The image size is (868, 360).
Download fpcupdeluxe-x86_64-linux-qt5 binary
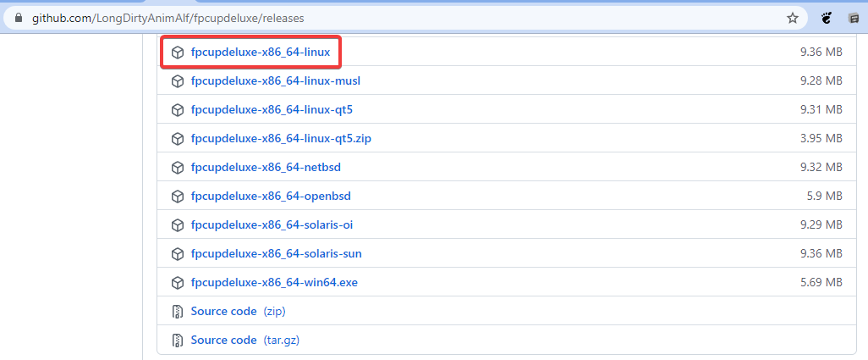(x=272, y=110)
